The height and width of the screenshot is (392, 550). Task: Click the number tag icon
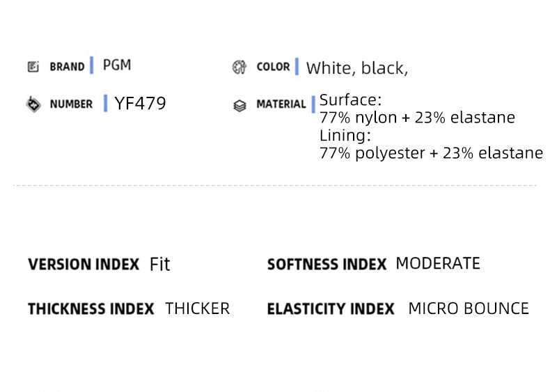click(33, 104)
